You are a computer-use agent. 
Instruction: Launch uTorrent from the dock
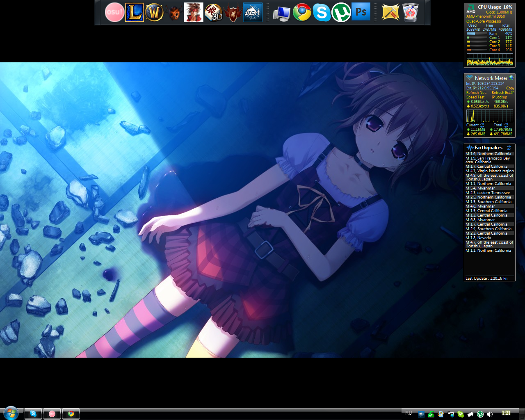point(341,12)
